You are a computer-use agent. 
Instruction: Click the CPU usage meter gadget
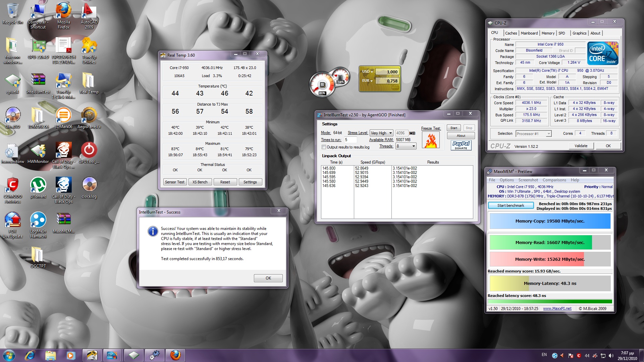coord(322,84)
